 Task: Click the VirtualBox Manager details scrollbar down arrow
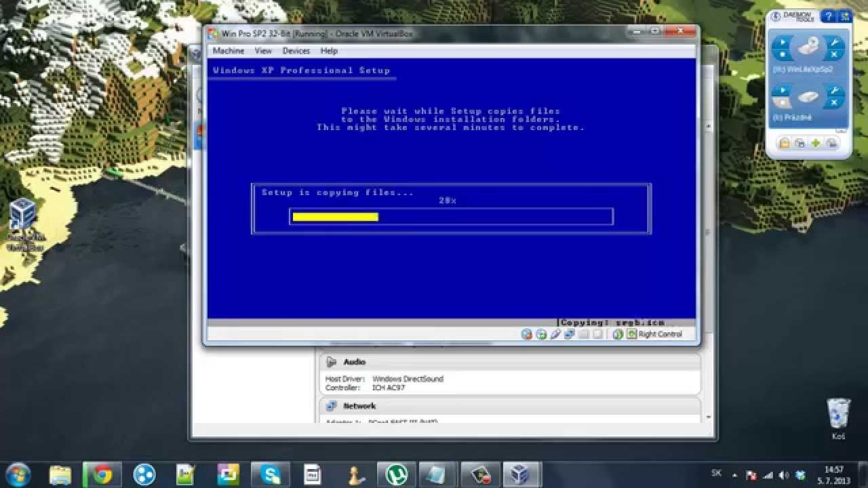coord(709,418)
